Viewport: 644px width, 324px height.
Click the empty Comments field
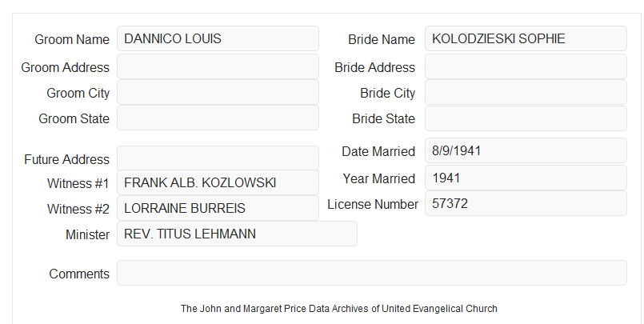pos(372,273)
